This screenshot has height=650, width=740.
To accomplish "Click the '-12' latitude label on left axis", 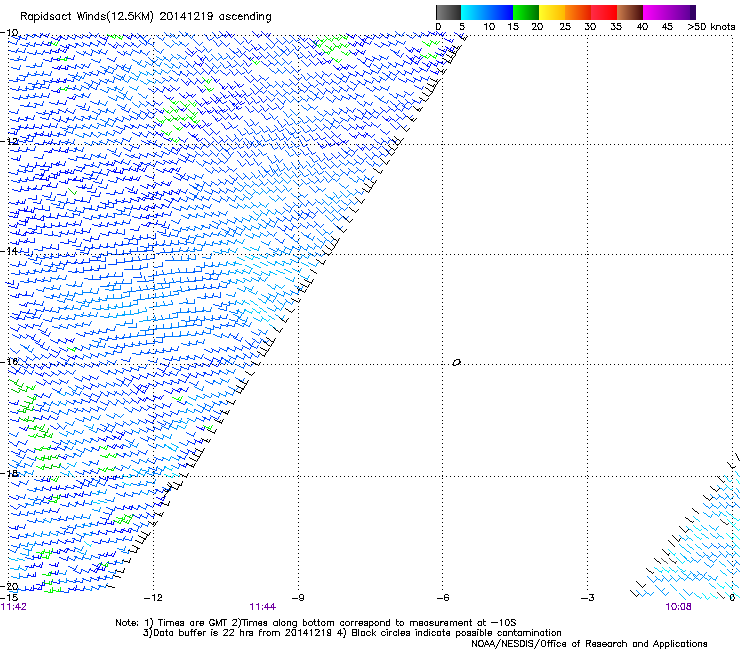I will pos(9,141).
